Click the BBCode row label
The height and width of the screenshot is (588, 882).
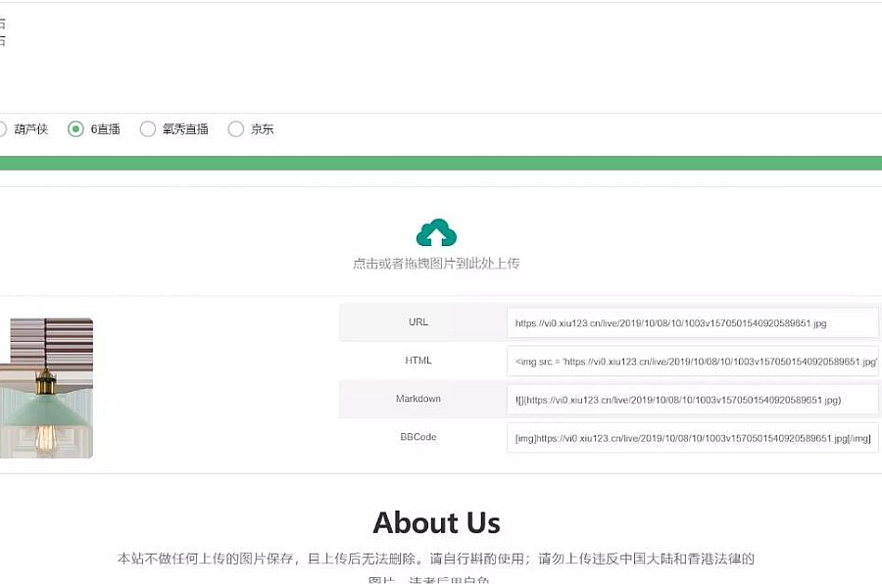click(417, 437)
